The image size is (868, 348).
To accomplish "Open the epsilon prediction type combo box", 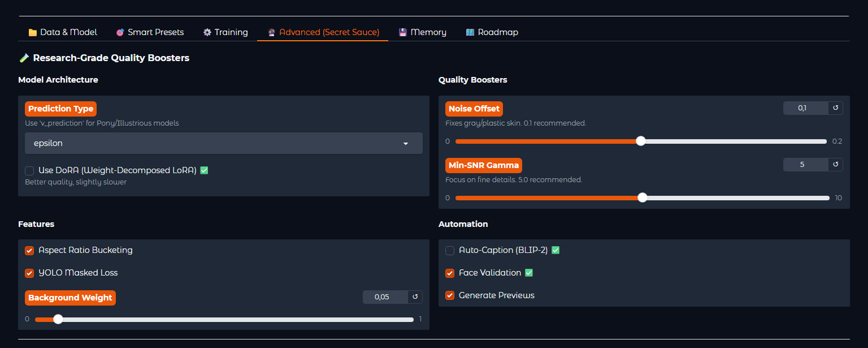I will click(224, 143).
